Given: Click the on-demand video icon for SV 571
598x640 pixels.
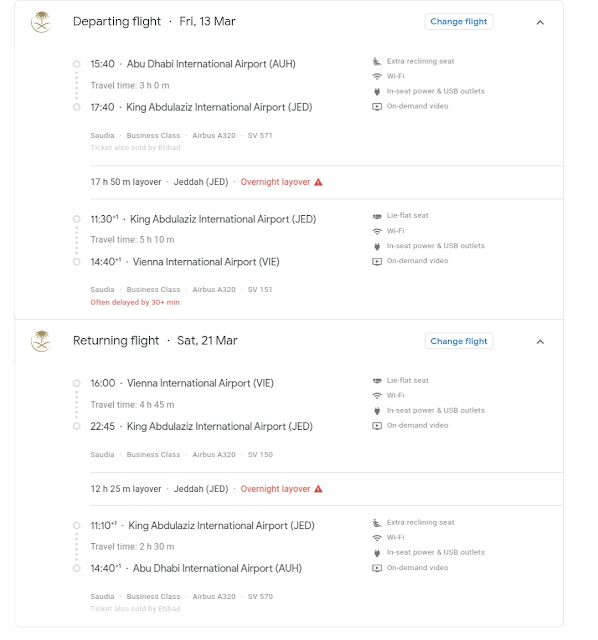Looking at the screenshot, I should point(377,107).
